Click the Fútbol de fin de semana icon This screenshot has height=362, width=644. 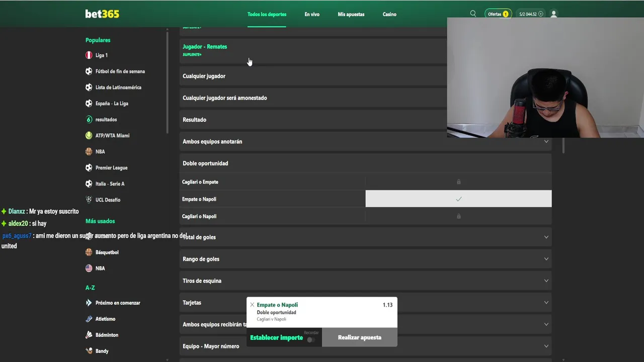(89, 71)
